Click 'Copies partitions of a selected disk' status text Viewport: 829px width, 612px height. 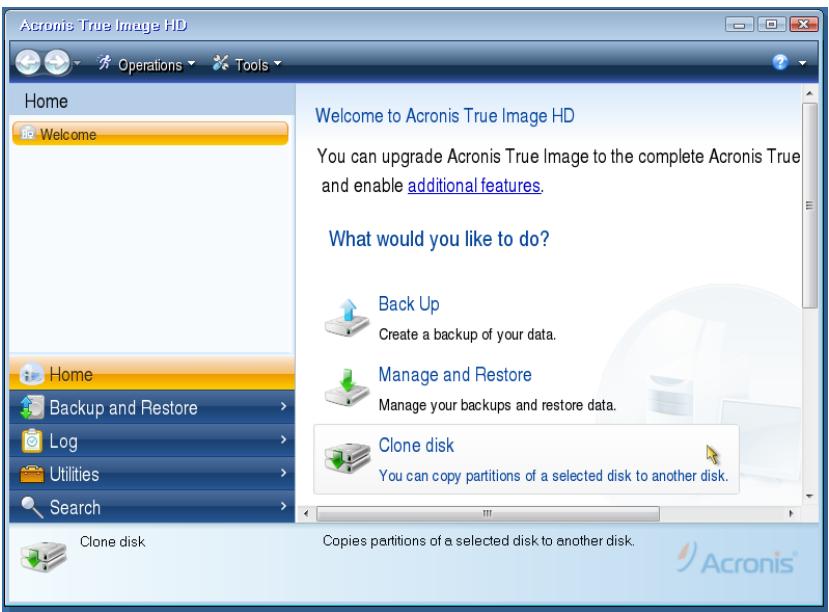(x=478, y=541)
